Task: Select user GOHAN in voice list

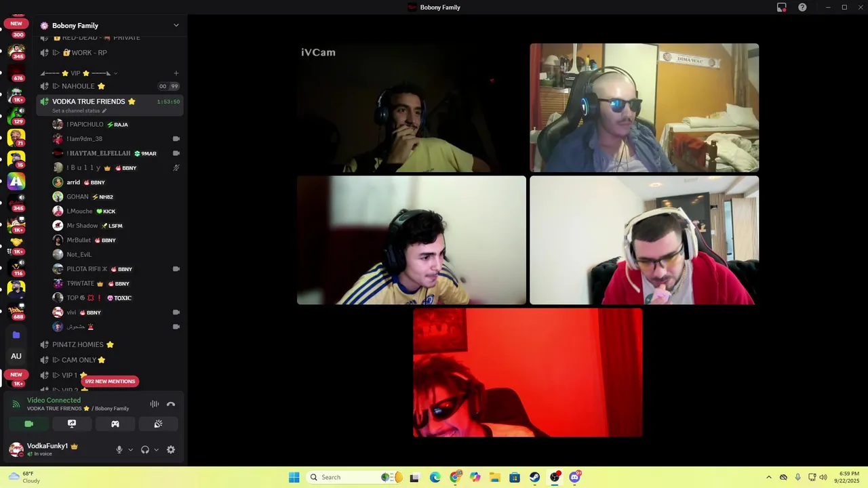Action: click(115, 197)
